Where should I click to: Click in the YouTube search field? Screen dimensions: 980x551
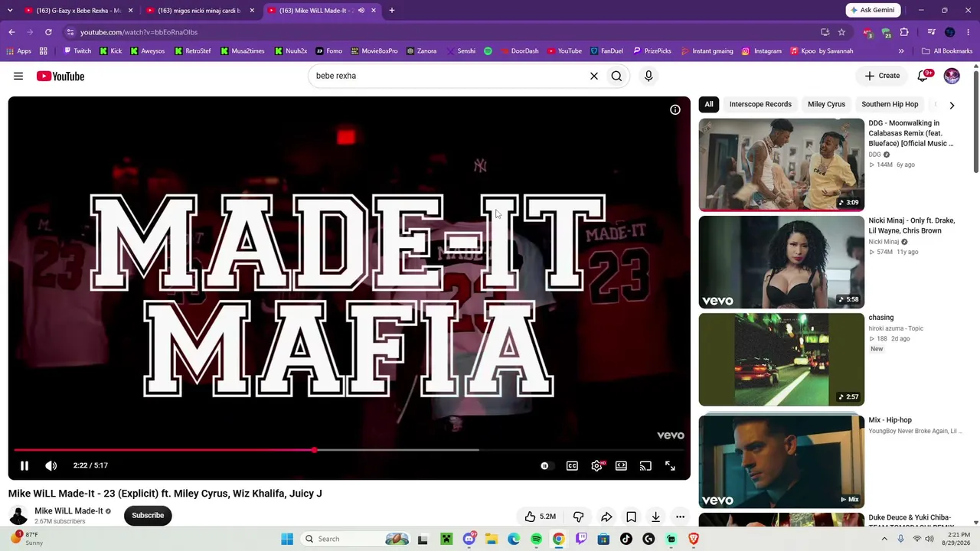(x=448, y=76)
